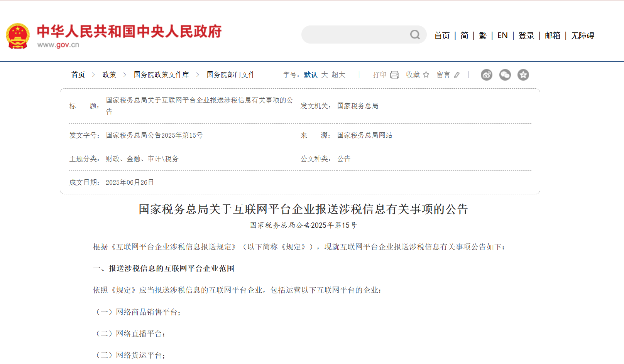Open 国务院部门文件 breadcrumb link
The image size is (624, 364).
point(231,75)
